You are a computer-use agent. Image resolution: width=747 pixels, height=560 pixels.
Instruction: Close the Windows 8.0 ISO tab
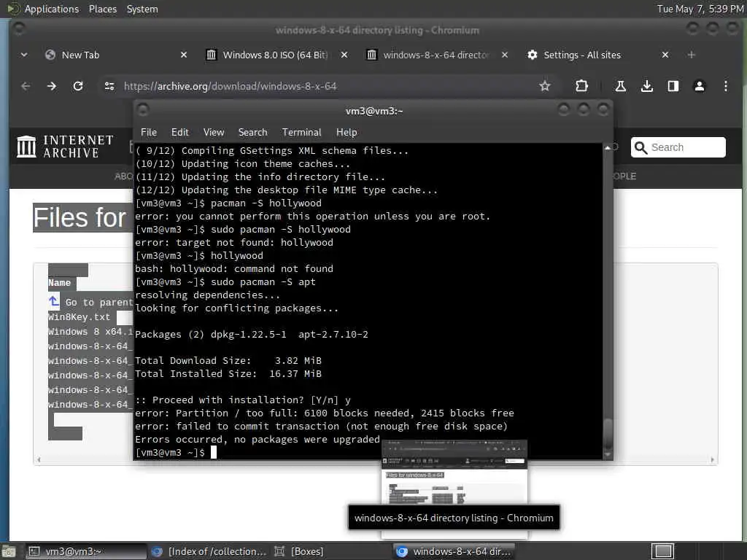[344, 55]
